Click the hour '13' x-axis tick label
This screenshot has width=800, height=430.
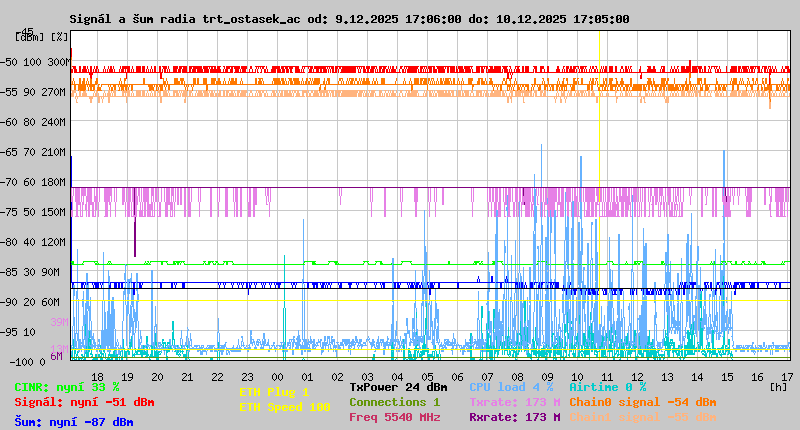click(x=667, y=377)
